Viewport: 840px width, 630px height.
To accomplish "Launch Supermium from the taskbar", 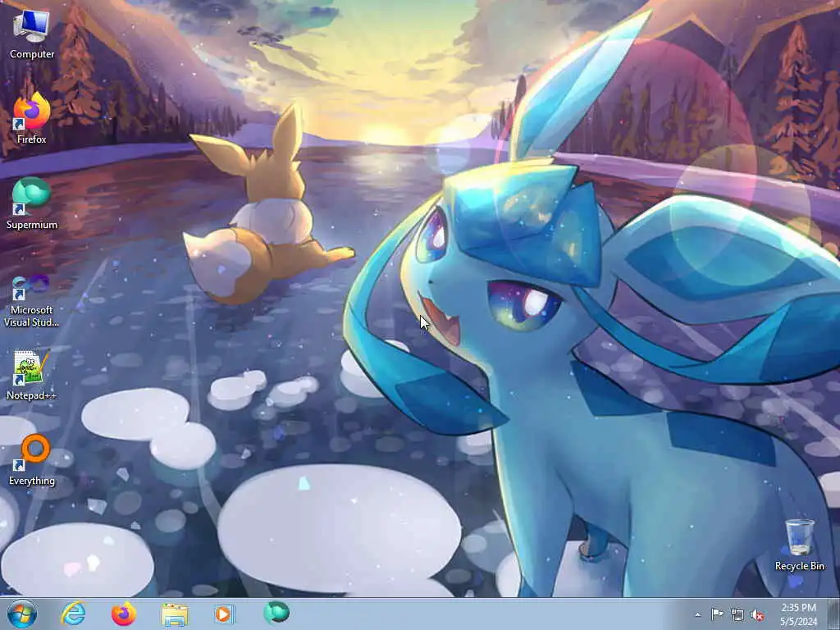I will coord(276,613).
